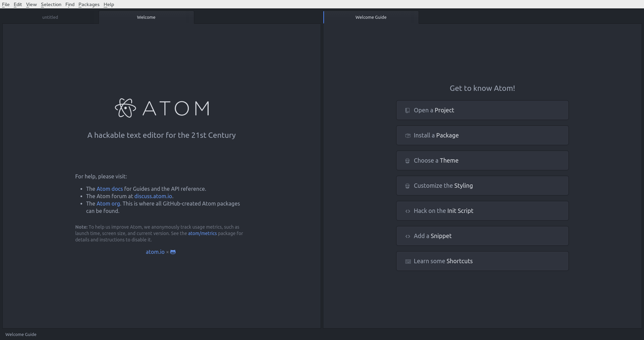Expand the Choose a Theme section
This screenshot has width=644, height=340.
coord(482,161)
